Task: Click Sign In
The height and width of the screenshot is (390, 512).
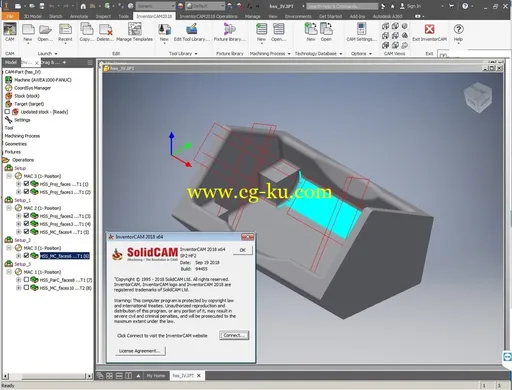Action: click(414, 6)
